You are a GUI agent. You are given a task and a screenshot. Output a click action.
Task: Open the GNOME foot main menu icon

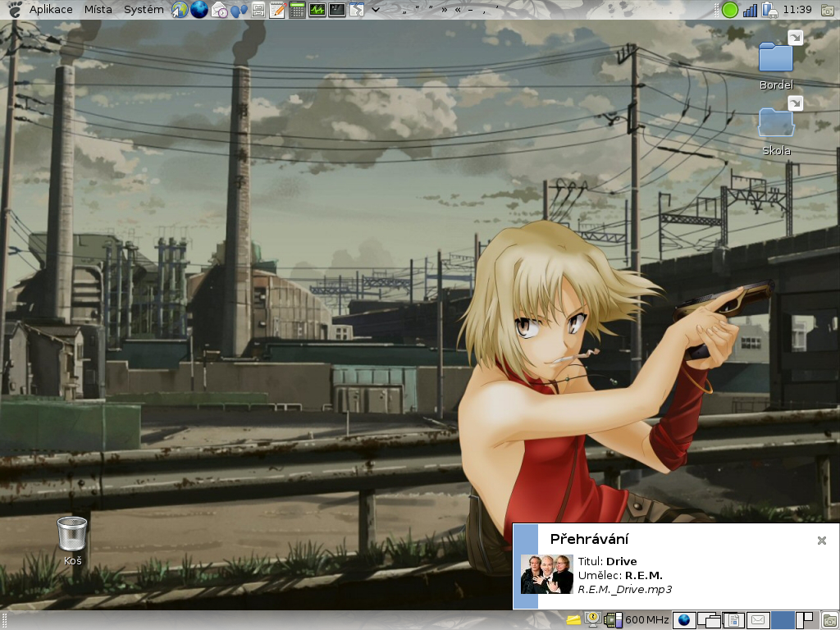pos(15,9)
